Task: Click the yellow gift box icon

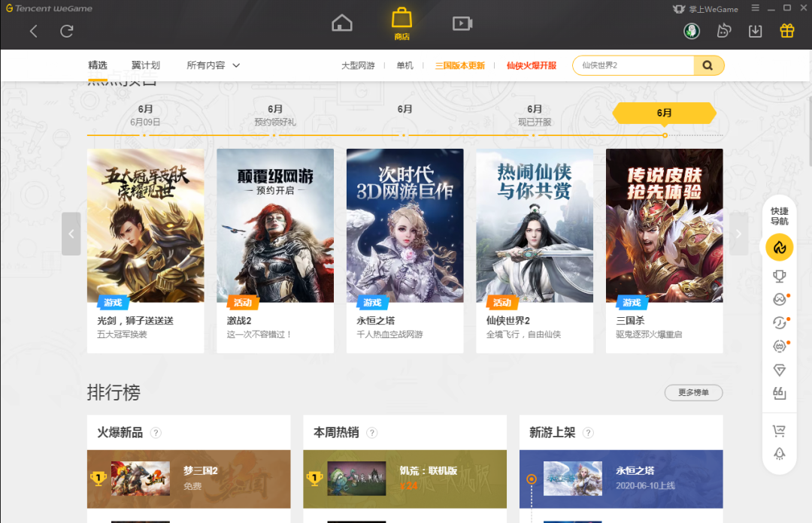Action: [786, 31]
